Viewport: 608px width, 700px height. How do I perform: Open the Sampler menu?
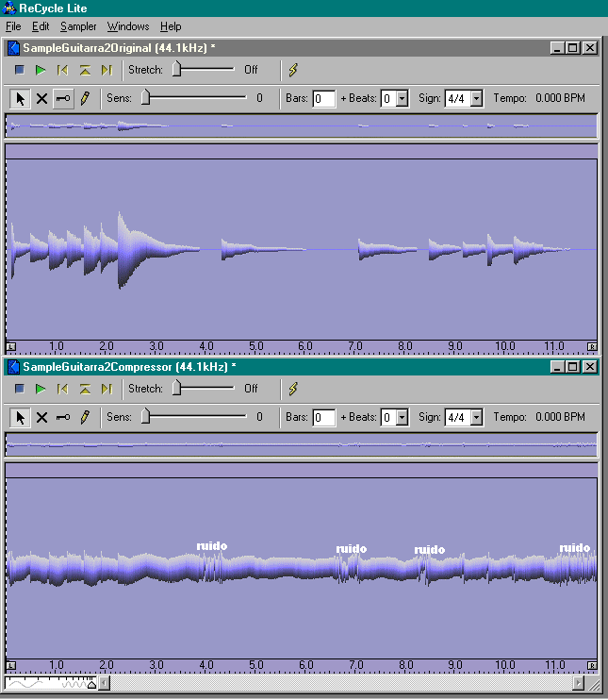(x=78, y=26)
